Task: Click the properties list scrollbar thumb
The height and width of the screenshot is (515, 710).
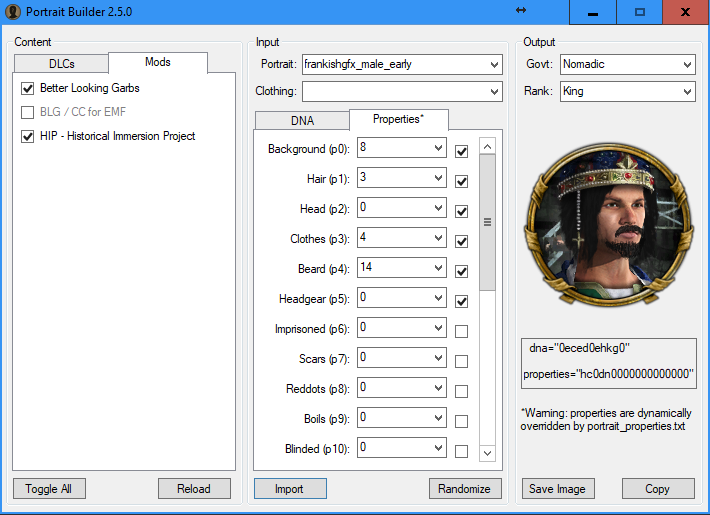Action: click(x=487, y=222)
